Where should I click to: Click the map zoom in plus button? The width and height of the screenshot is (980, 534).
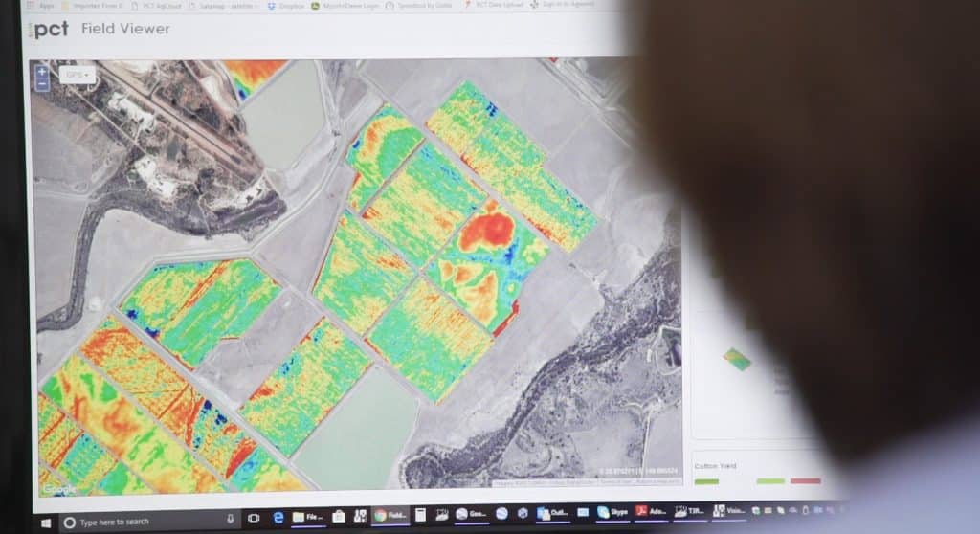pos(41,72)
